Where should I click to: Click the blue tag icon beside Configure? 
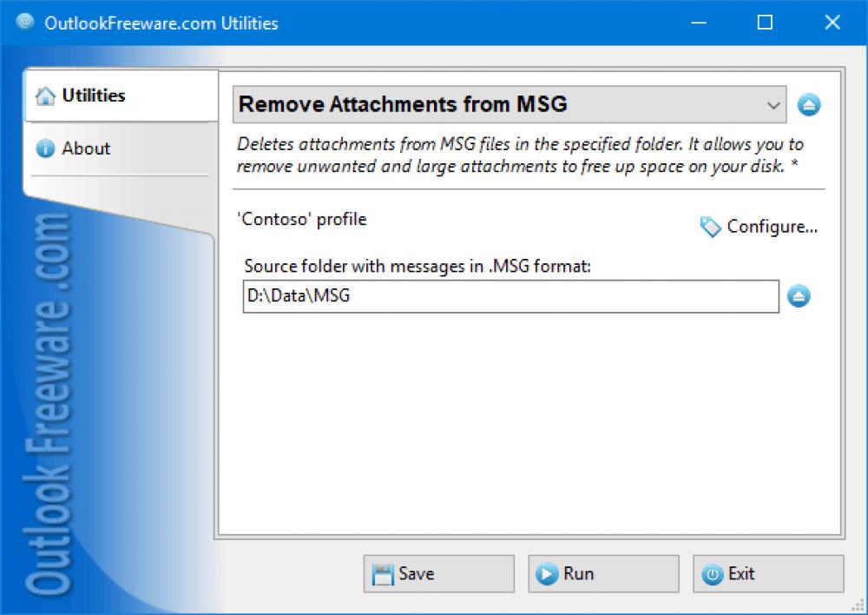click(709, 227)
